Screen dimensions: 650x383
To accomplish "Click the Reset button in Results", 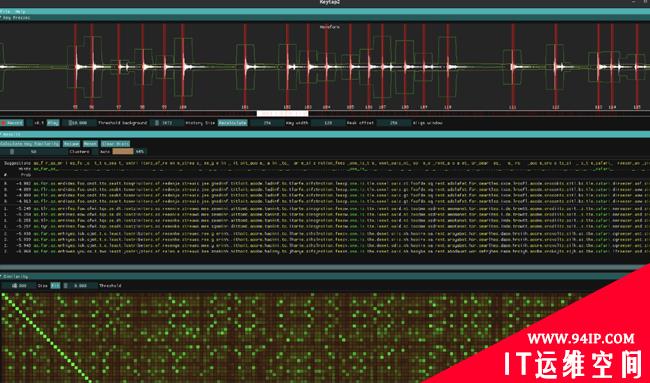I will [x=90, y=144].
